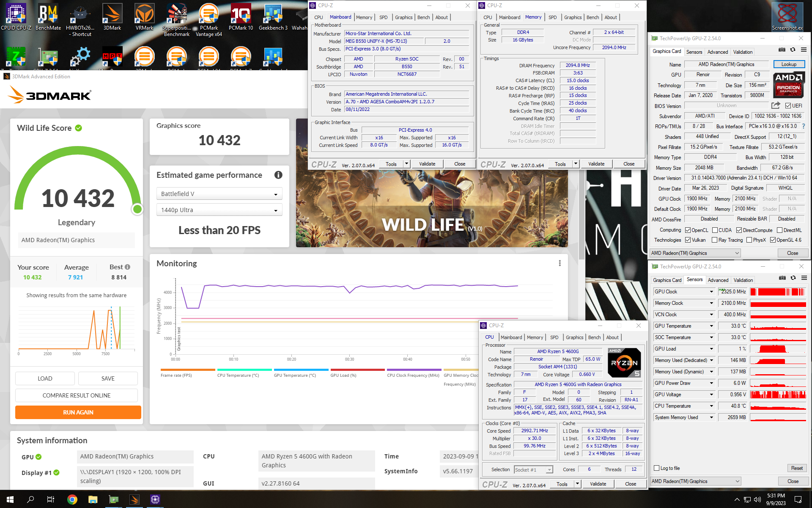
Task: Click refresh icon in GPU-Z Sensors window
Action: (x=793, y=278)
